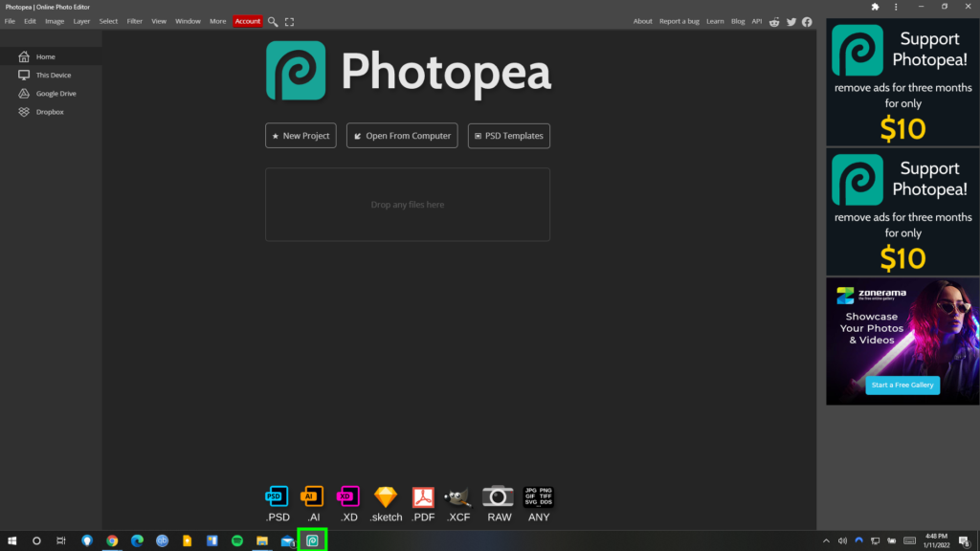
Task: Open the Account menu
Action: [x=247, y=20]
